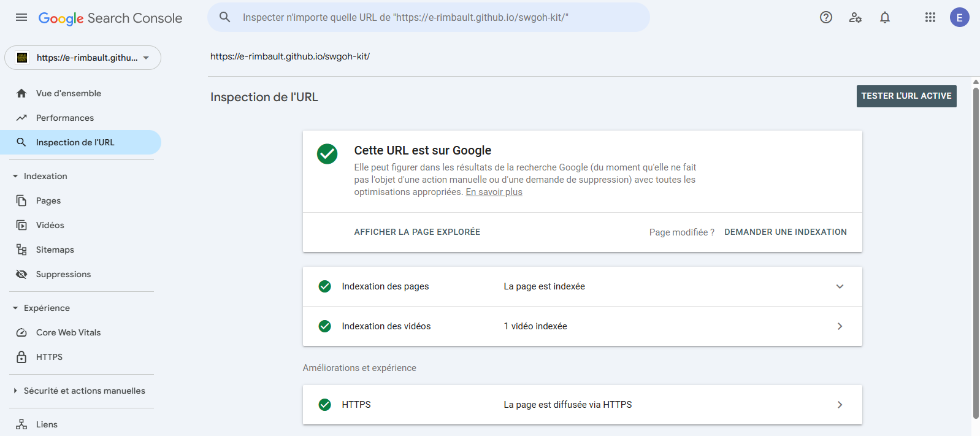Go to Performances in sidebar

pos(64,118)
